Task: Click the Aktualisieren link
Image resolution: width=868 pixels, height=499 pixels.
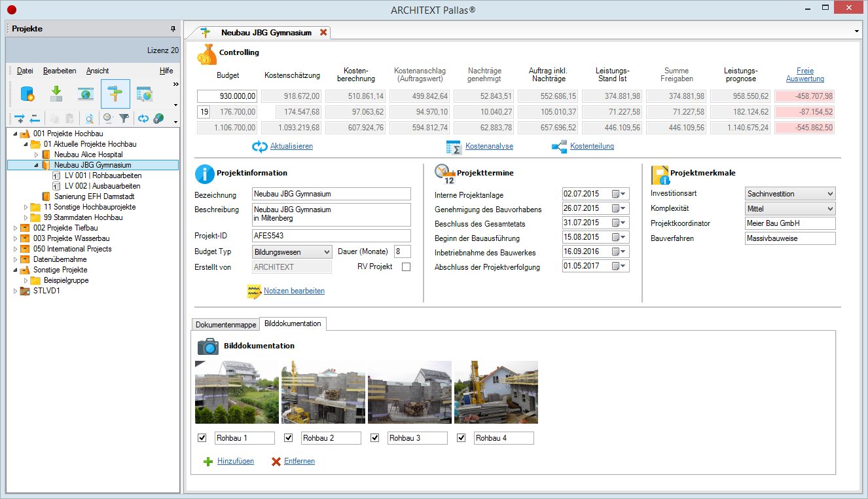Action: tap(291, 146)
